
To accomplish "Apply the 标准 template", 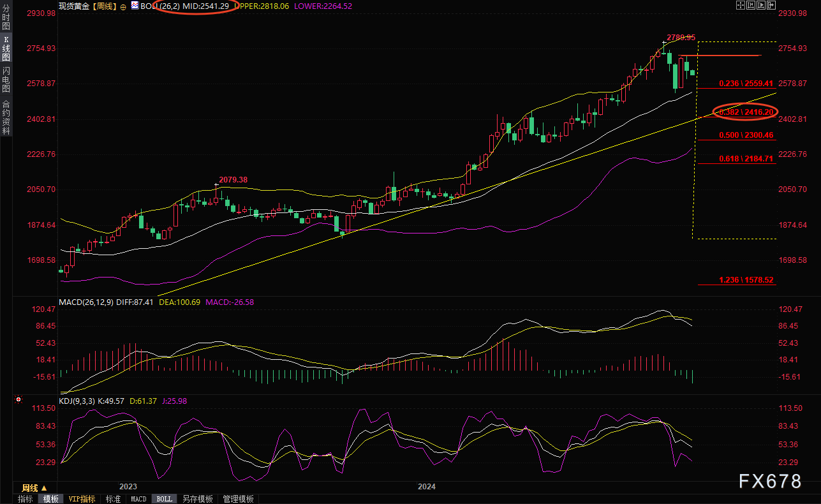I will pos(113,499).
